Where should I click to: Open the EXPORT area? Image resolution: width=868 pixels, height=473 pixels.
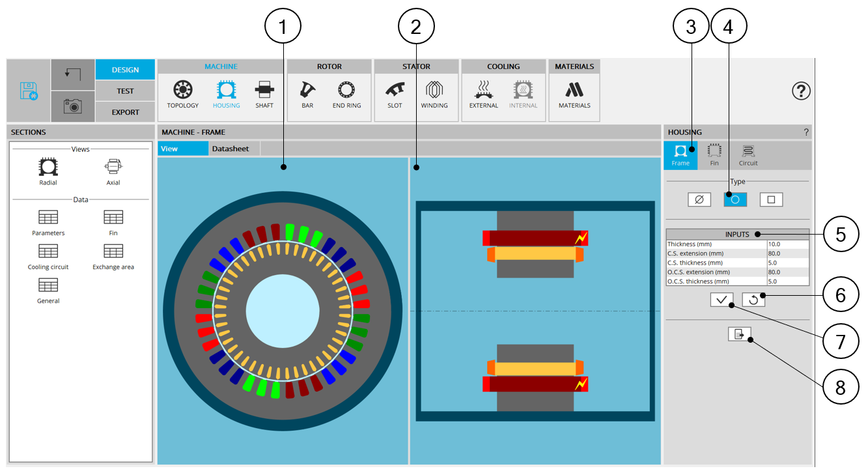(125, 112)
